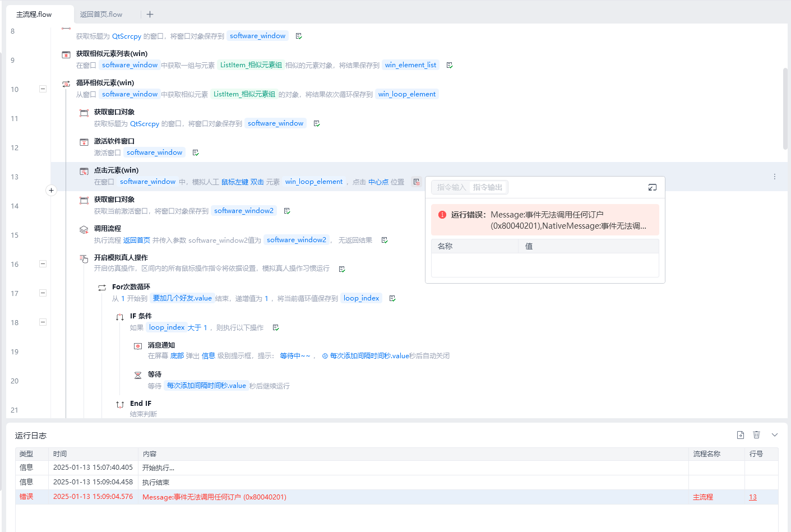
Task: Click the plus button to insert an instruction
Action: [51, 190]
